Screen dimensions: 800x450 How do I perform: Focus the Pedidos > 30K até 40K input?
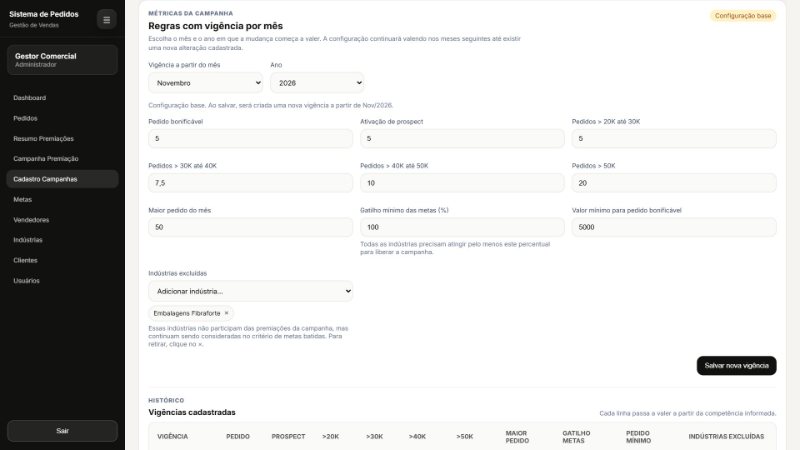(251, 183)
